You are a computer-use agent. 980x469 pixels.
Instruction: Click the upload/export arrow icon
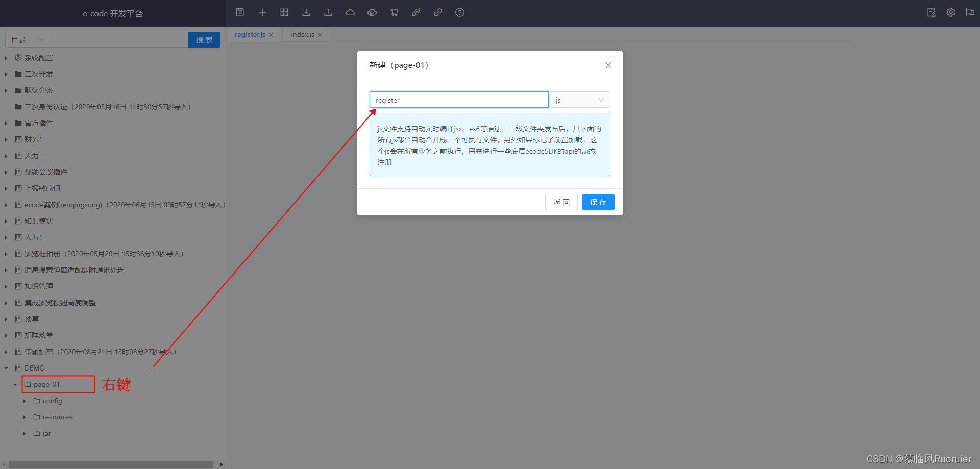point(328,12)
